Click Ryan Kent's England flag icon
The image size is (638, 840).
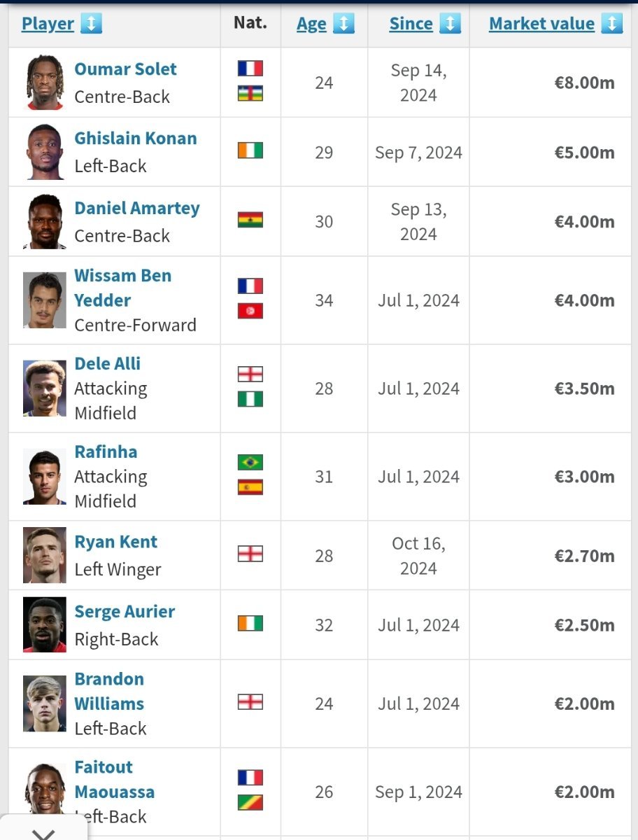(250, 554)
